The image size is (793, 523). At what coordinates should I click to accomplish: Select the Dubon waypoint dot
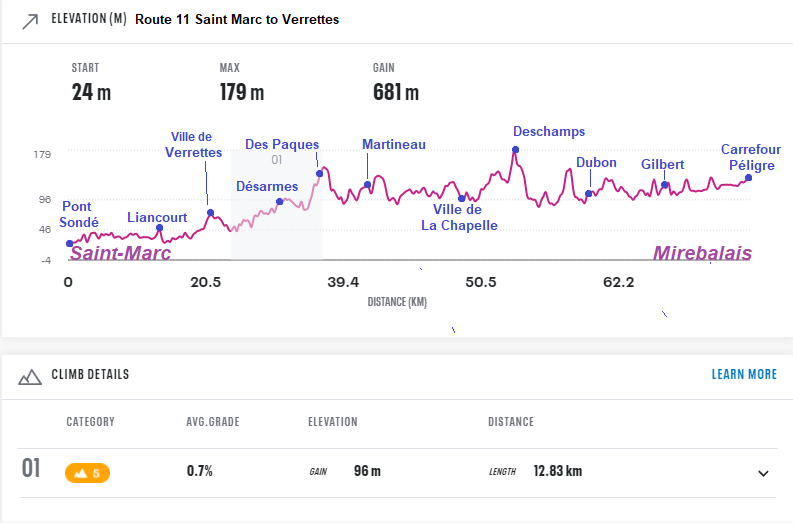589,193
